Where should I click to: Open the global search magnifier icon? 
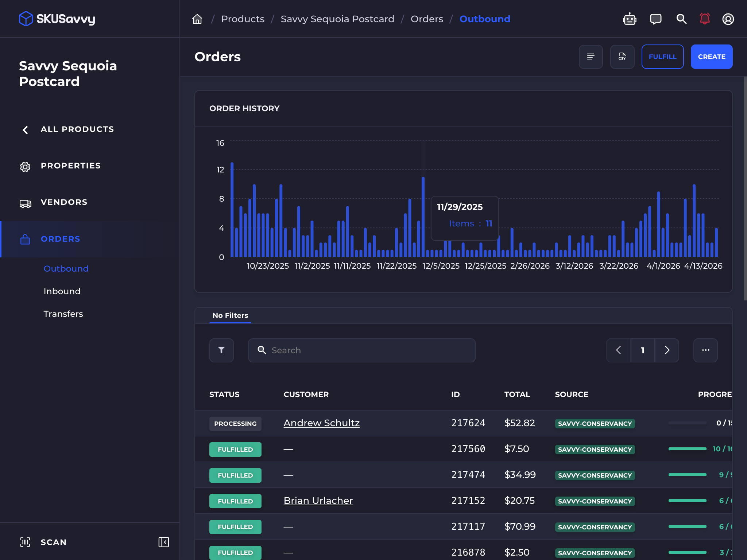click(681, 19)
